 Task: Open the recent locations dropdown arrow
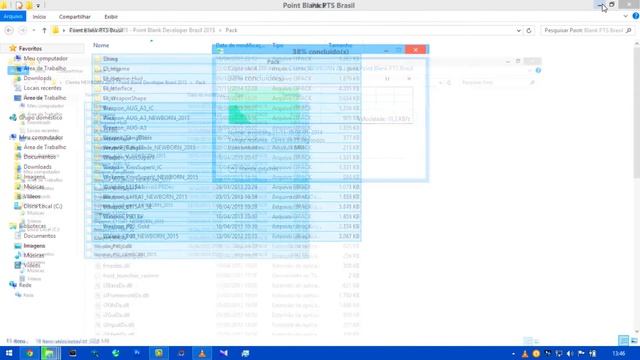click(x=33, y=30)
